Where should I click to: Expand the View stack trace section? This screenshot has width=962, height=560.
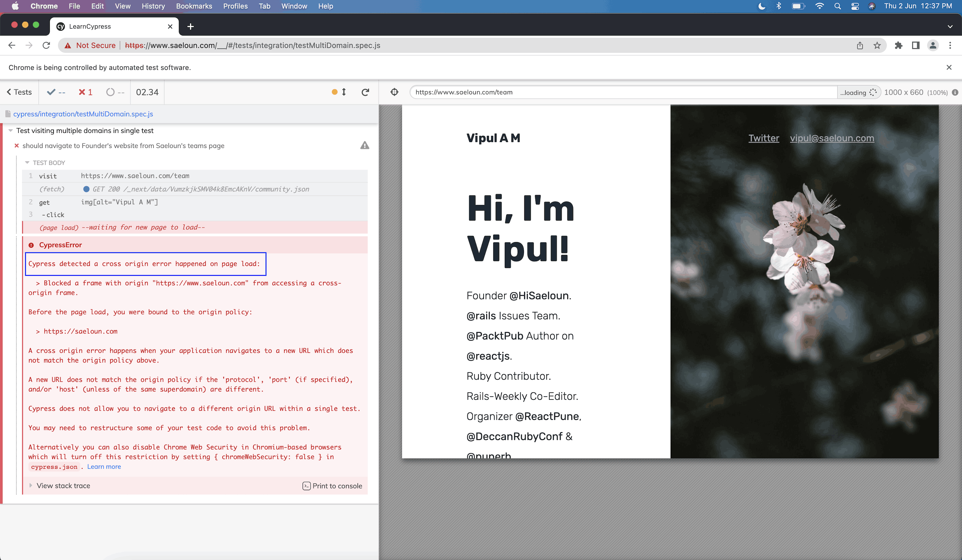tap(63, 486)
